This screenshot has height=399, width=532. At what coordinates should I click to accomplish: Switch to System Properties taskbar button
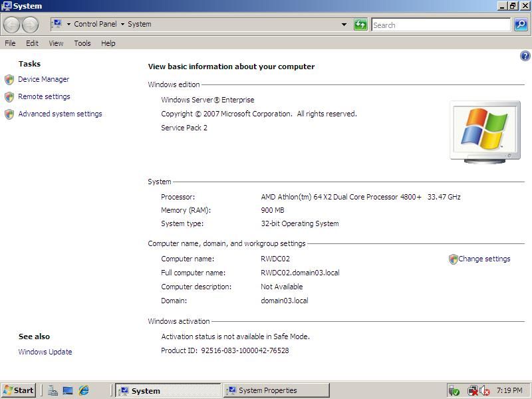click(x=277, y=390)
